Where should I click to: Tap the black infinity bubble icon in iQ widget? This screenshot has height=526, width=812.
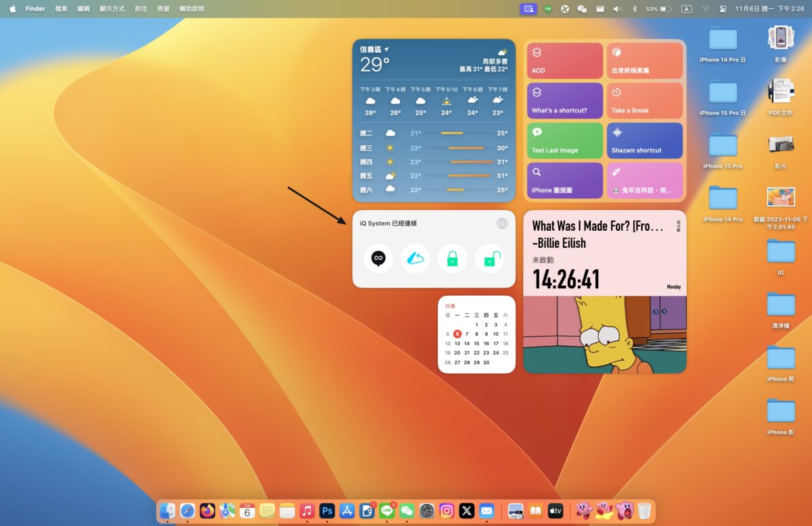pos(378,259)
